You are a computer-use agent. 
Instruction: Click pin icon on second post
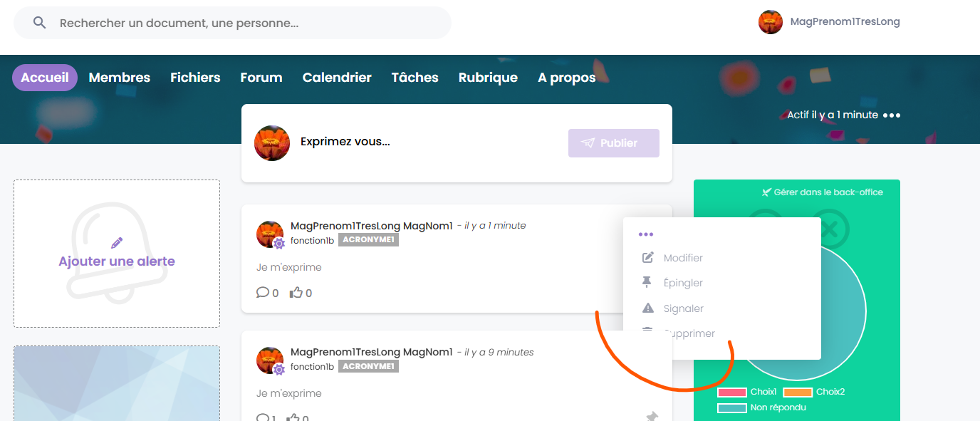point(651,416)
